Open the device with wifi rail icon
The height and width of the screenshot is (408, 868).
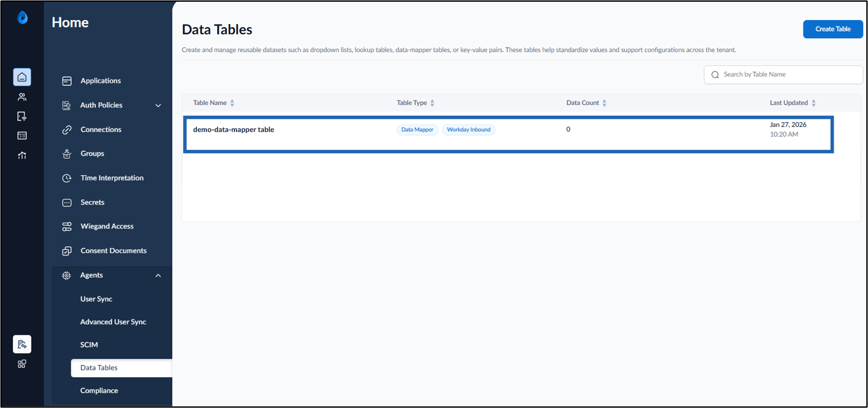tap(22, 116)
